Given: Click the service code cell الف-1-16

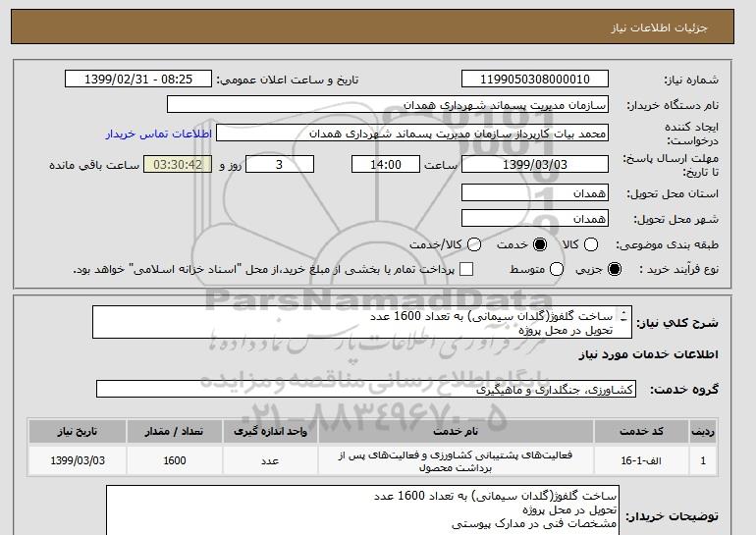Looking at the screenshot, I should pyautogui.click(x=641, y=460).
